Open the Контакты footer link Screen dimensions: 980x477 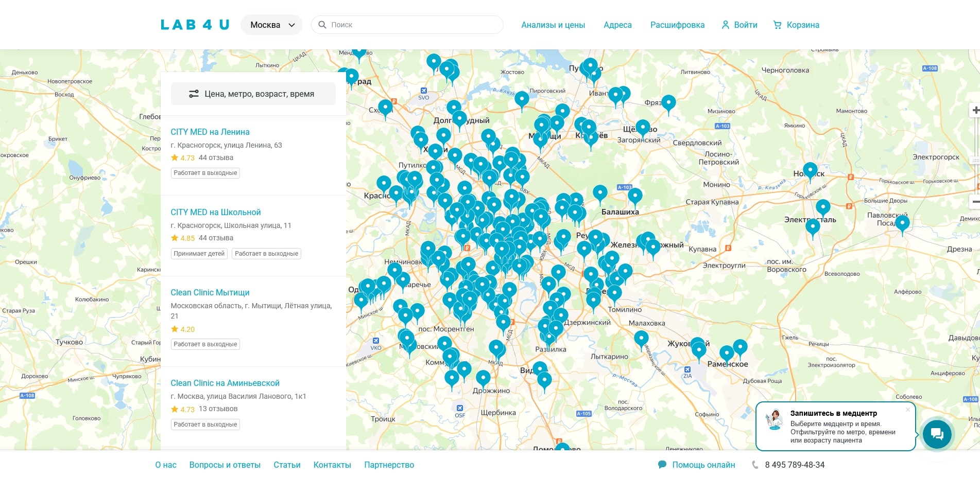(332, 465)
